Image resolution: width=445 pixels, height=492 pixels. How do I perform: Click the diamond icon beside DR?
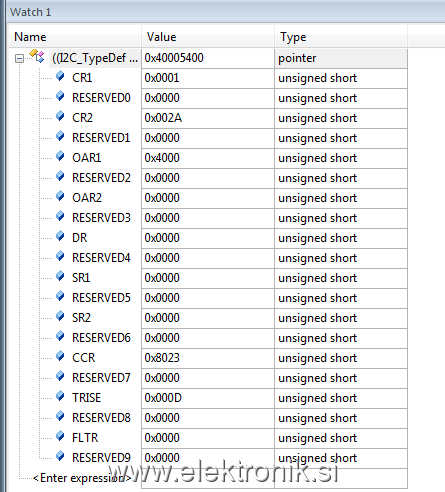pos(60,236)
